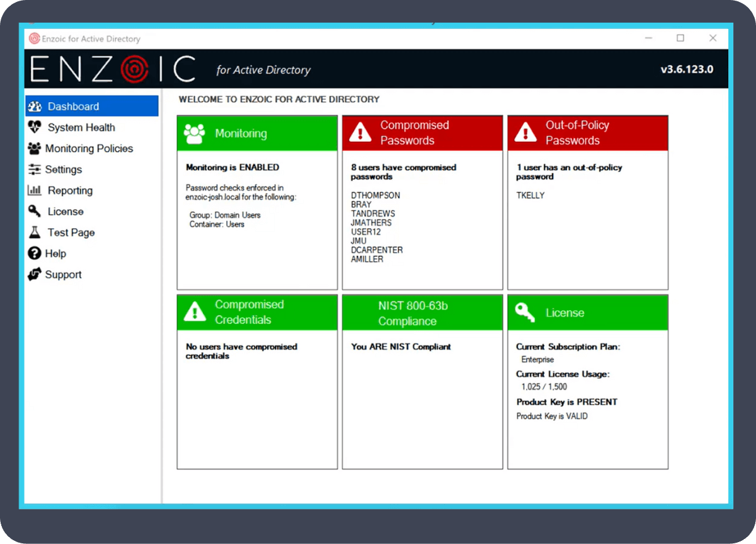Click the Compromised Passwords warning triangle icon
The height and width of the screenshot is (544, 756).
tap(360, 132)
